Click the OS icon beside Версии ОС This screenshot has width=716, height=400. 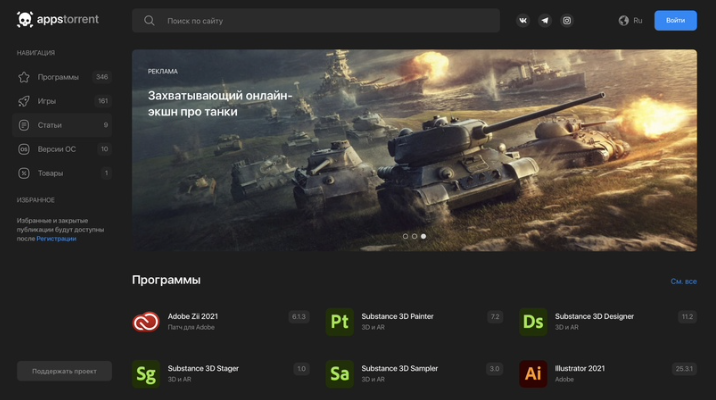click(x=24, y=149)
